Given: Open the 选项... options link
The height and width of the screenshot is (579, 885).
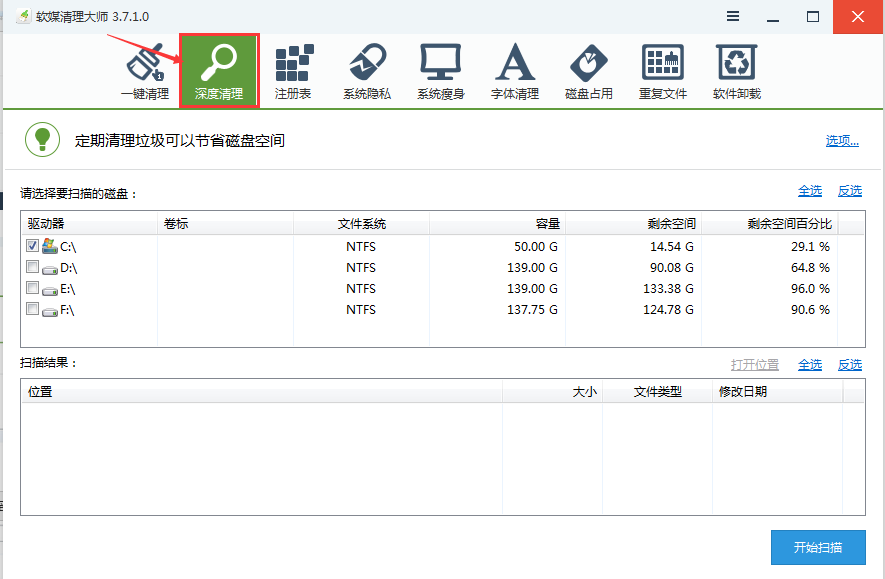Looking at the screenshot, I should tap(841, 140).
